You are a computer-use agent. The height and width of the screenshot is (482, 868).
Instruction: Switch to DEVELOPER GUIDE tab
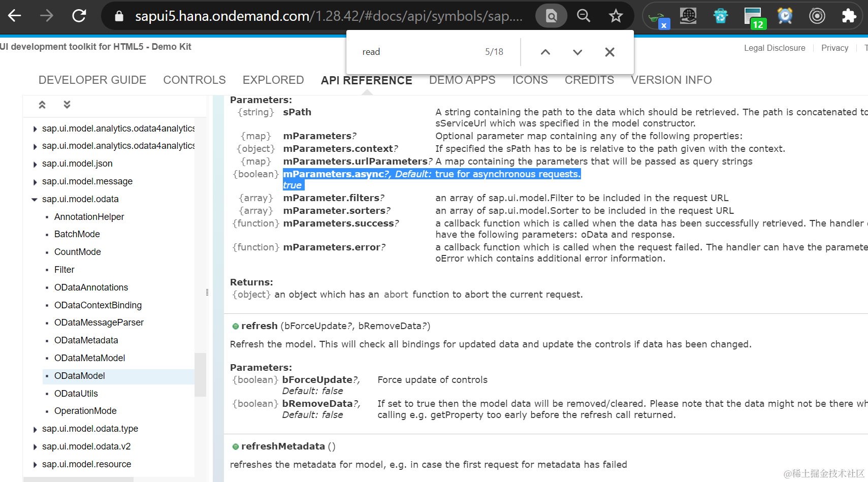(x=92, y=80)
